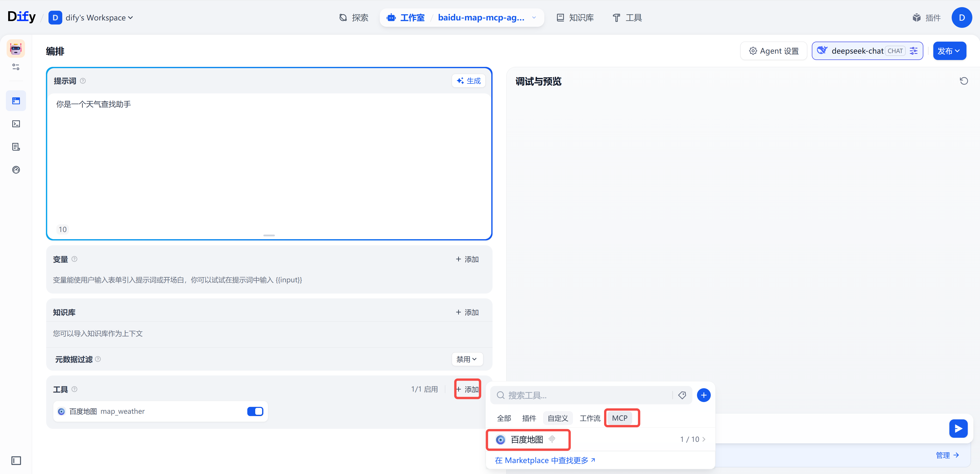Open the logs and annotations sidebar icon
The image size is (980, 474).
pos(16,147)
